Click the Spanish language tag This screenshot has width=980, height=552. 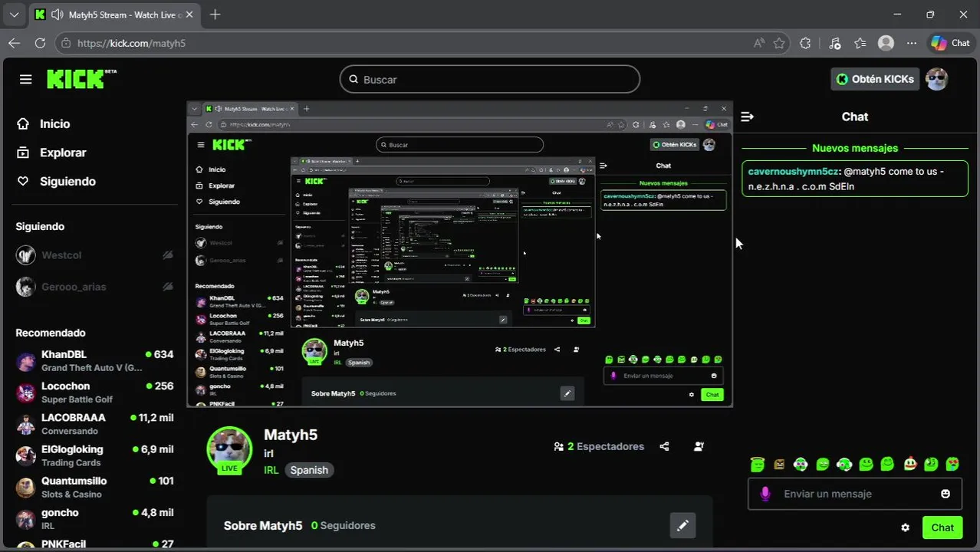(x=309, y=470)
